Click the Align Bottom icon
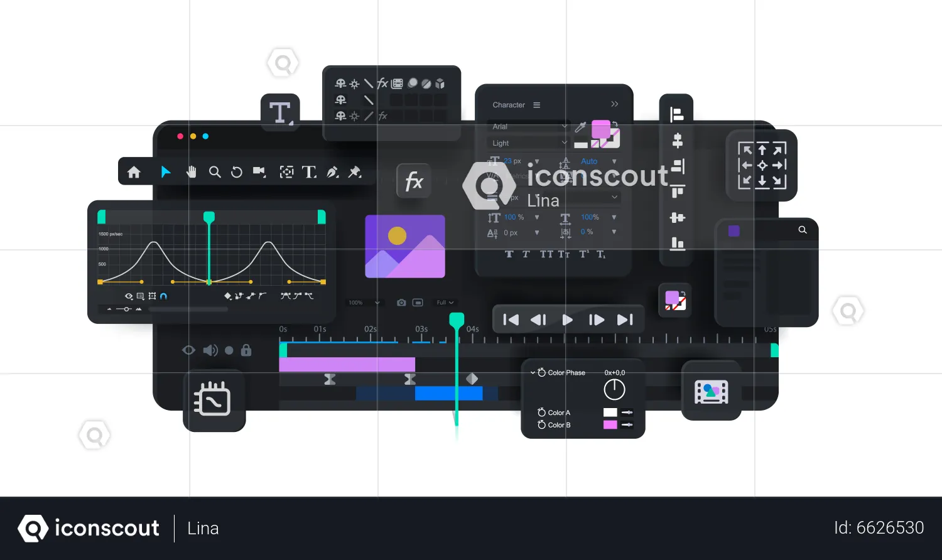This screenshot has height=560, width=942. point(677,244)
